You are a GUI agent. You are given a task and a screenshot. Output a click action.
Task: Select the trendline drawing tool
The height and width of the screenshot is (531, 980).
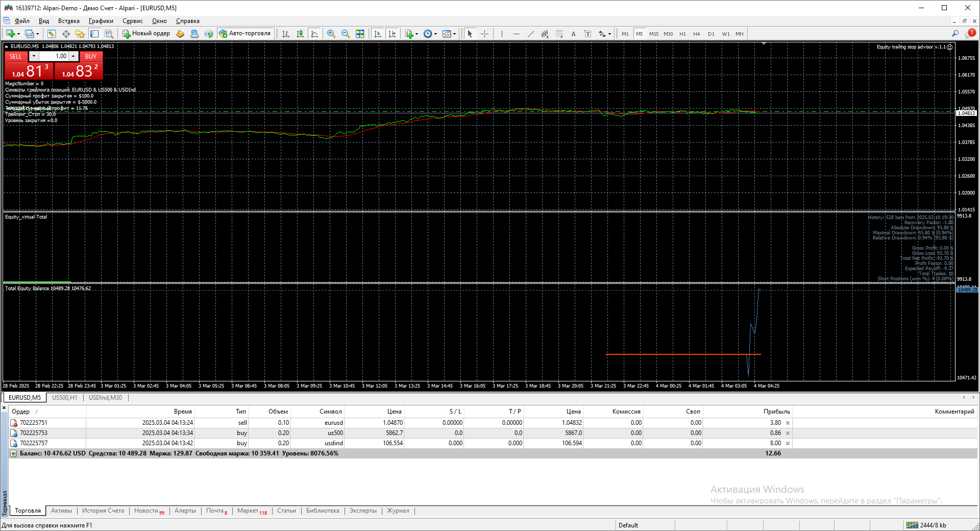click(x=530, y=34)
